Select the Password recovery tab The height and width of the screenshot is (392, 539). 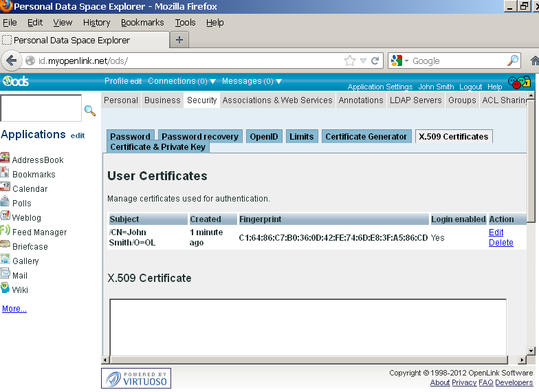click(x=200, y=136)
